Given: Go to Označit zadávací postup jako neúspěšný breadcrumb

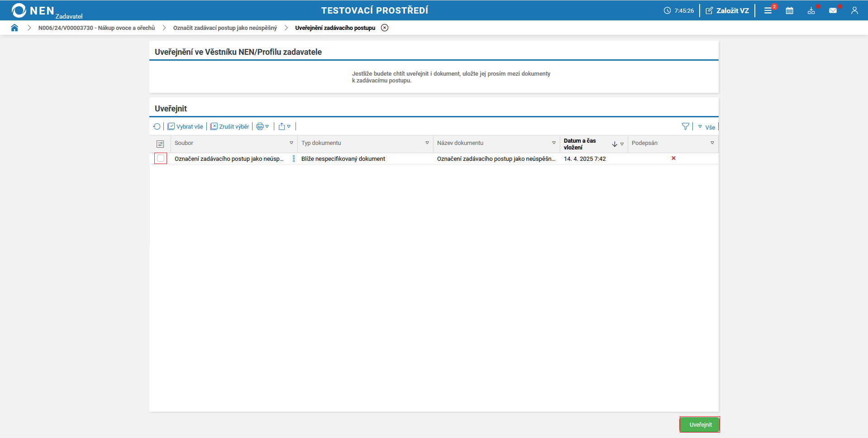Looking at the screenshot, I should click(225, 28).
